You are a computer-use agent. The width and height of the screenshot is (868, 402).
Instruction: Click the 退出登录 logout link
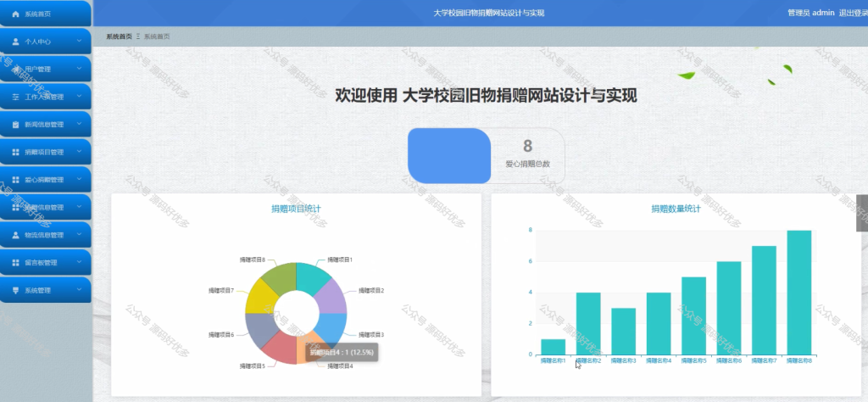click(853, 13)
